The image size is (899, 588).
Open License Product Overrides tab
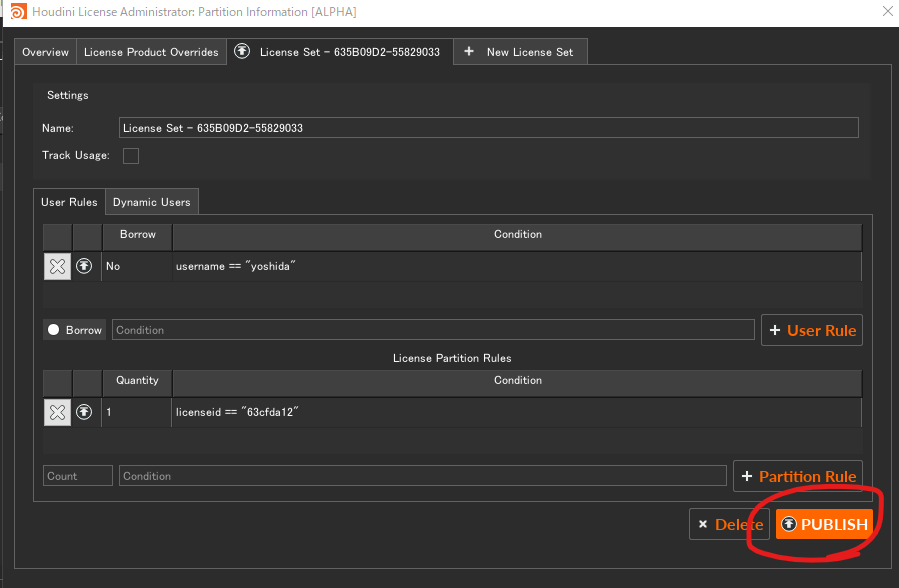(151, 52)
